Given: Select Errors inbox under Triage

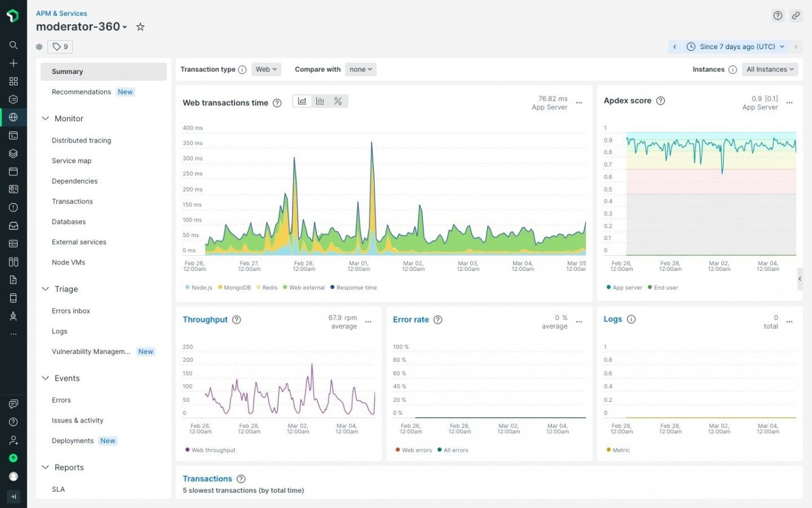Looking at the screenshot, I should [71, 311].
